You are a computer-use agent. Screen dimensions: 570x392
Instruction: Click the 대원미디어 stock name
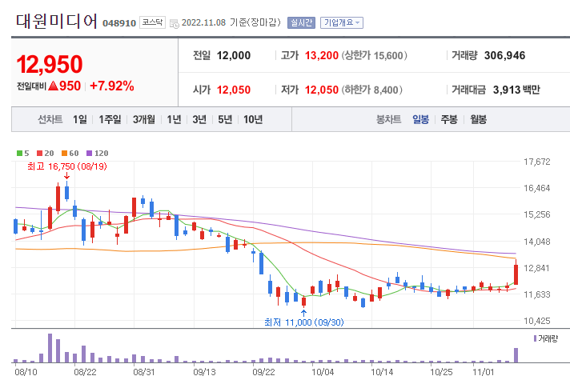point(57,21)
